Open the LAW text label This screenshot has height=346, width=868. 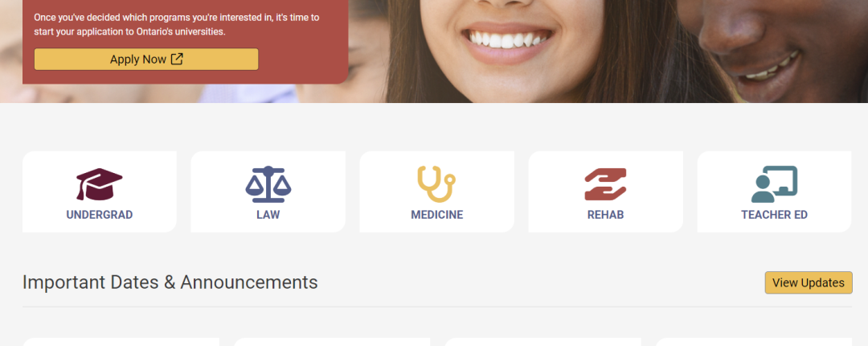click(268, 215)
